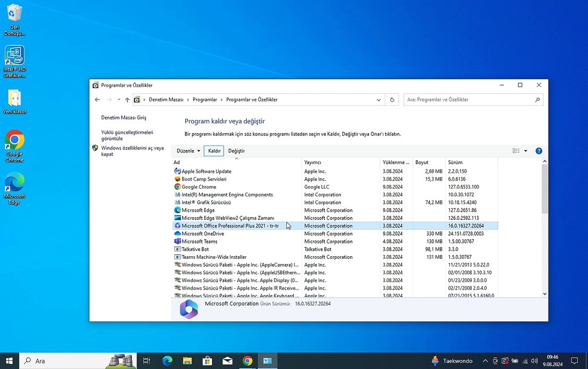The width and height of the screenshot is (588, 369).
Task: Open the Düzenle dropdown menu
Action: pos(188,151)
